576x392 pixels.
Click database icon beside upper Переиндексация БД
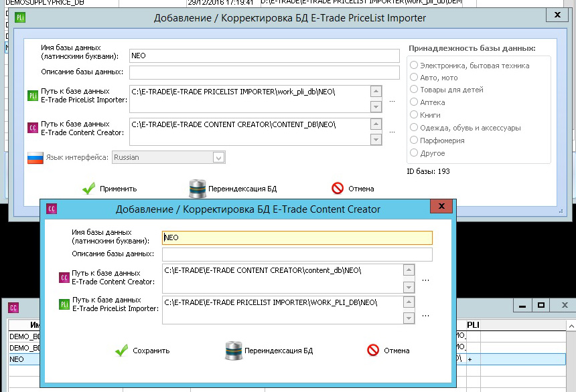(x=198, y=189)
